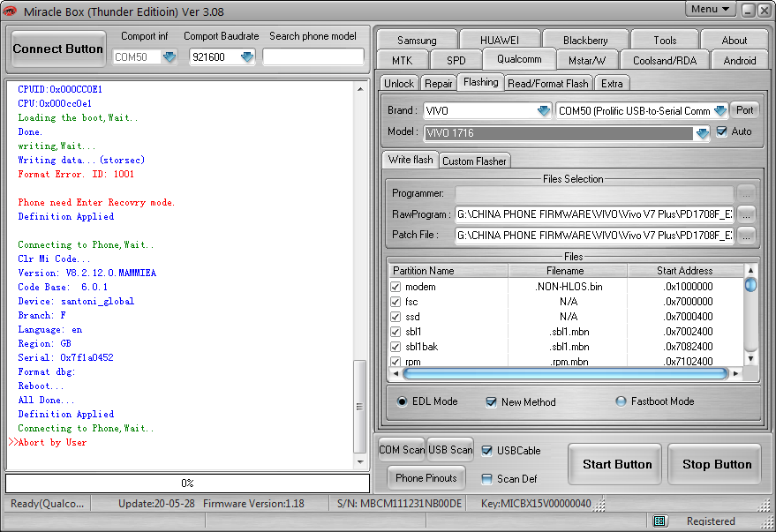Uncheck the sbl1bak partition checkbox
Screen dimensions: 776x532
pyautogui.click(x=396, y=347)
